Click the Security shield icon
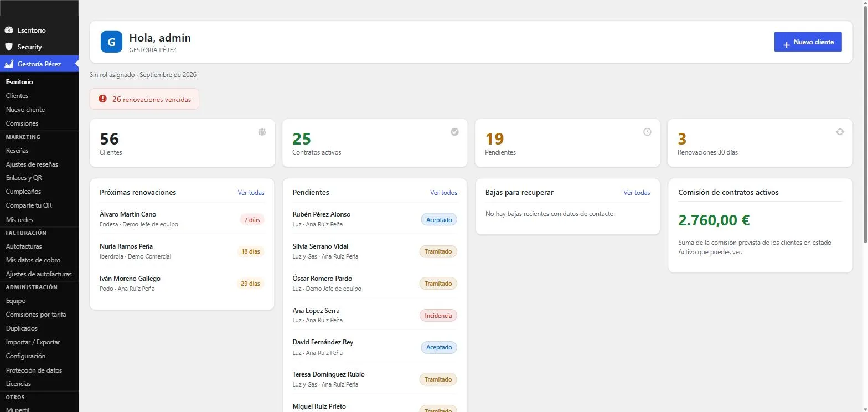The image size is (868, 412). [x=9, y=47]
